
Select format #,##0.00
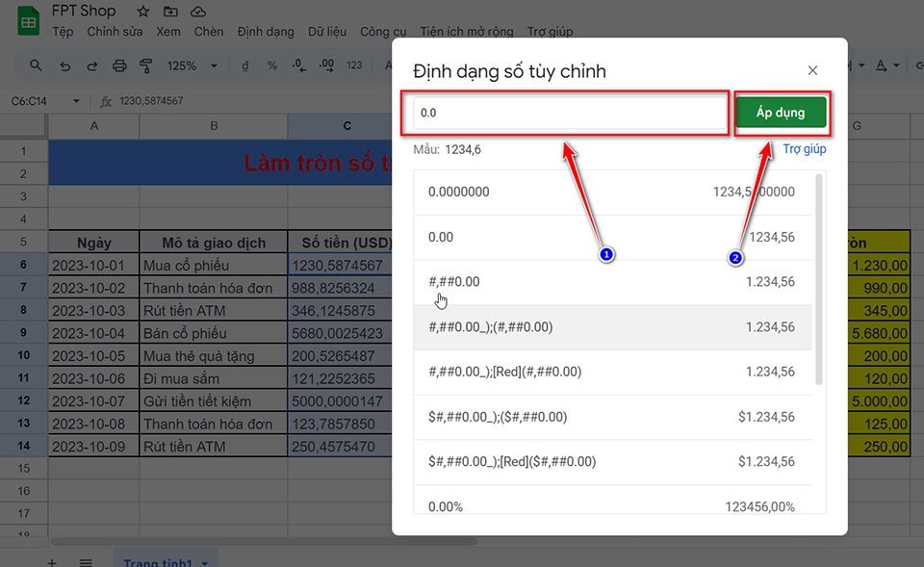612,282
